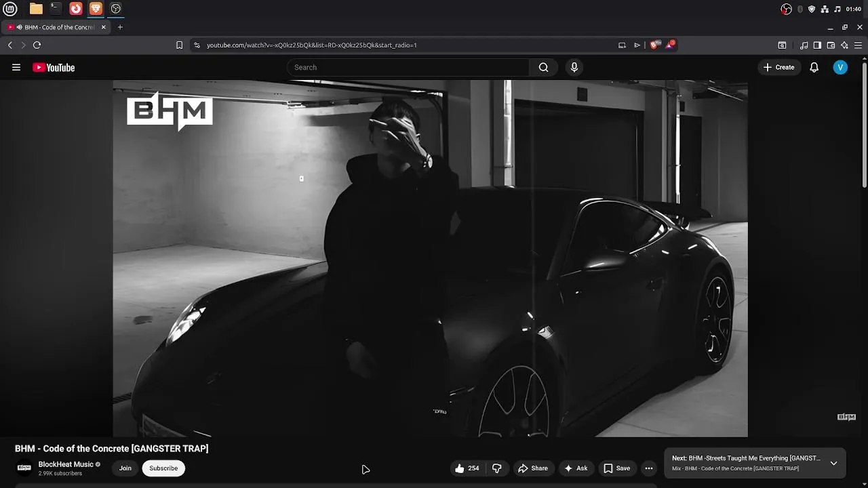Open Brave Rewards triangle icon

[671, 45]
